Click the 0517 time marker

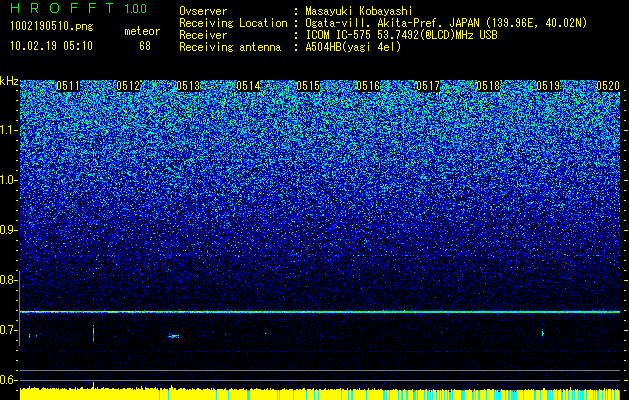coord(428,86)
